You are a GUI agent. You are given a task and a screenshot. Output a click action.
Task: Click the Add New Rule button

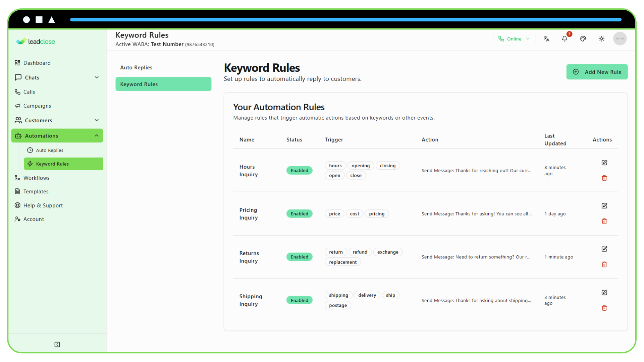tap(597, 72)
